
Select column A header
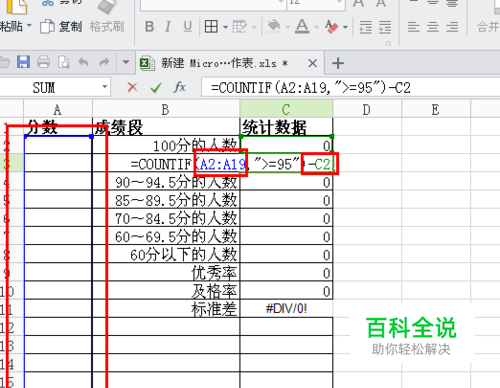tap(58, 110)
